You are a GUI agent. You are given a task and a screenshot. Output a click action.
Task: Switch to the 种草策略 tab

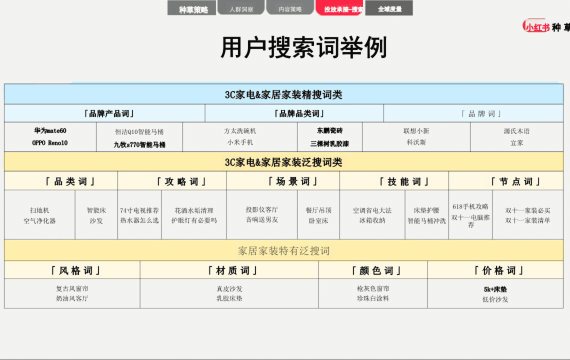(192, 8)
